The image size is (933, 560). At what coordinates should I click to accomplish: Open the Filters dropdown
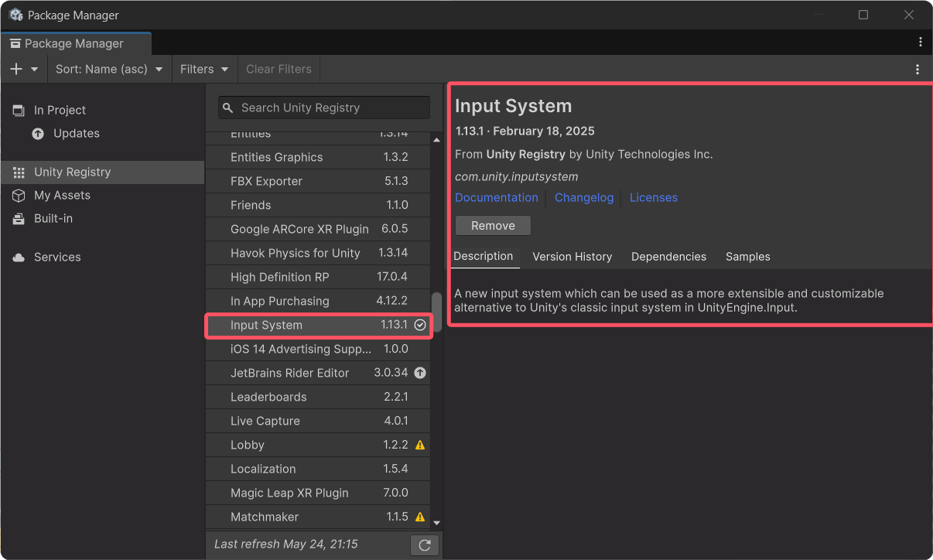click(204, 69)
